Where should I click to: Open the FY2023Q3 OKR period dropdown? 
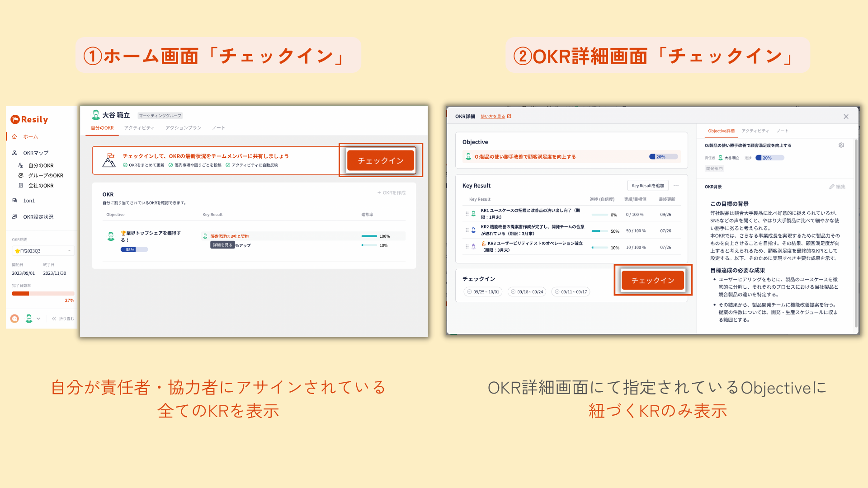pyautogui.click(x=43, y=251)
